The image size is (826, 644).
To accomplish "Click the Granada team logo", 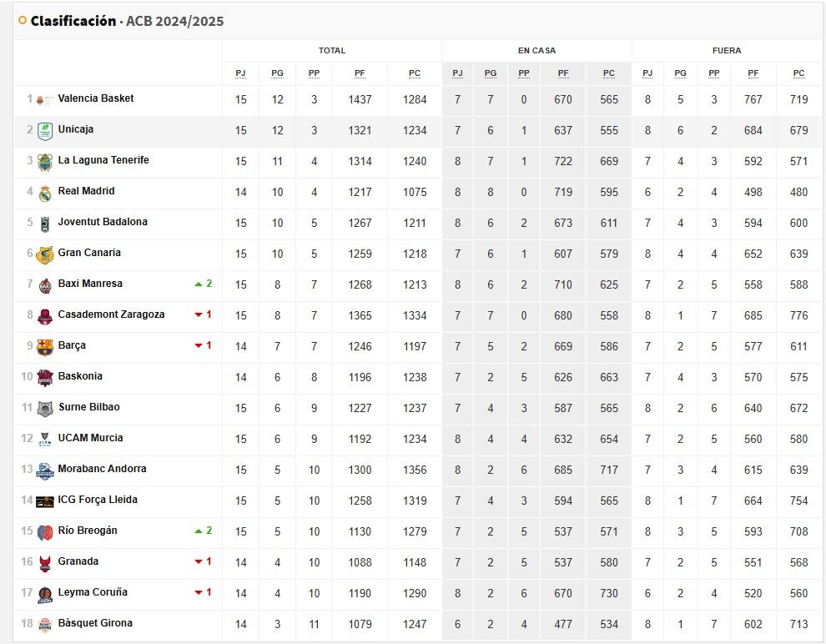I will pos(45,564).
